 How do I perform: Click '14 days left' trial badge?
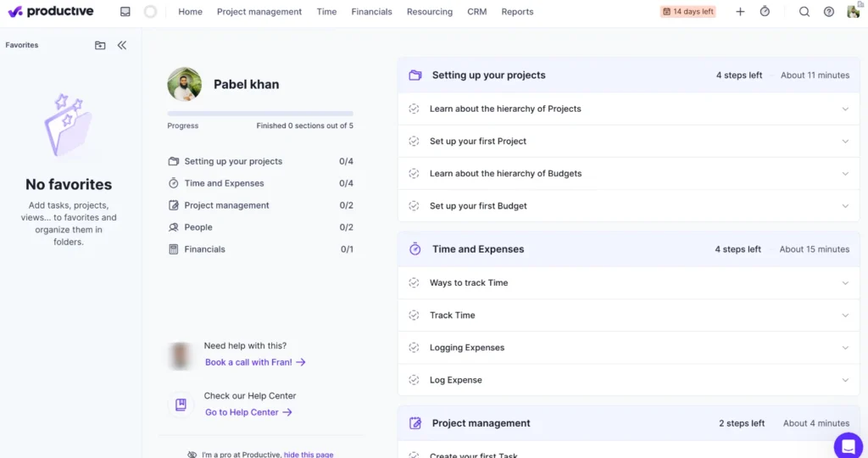tap(688, 12)
